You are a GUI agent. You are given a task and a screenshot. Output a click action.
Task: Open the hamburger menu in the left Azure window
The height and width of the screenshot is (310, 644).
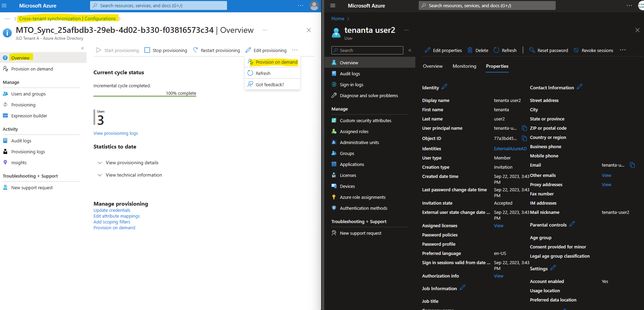click(4, 5)
